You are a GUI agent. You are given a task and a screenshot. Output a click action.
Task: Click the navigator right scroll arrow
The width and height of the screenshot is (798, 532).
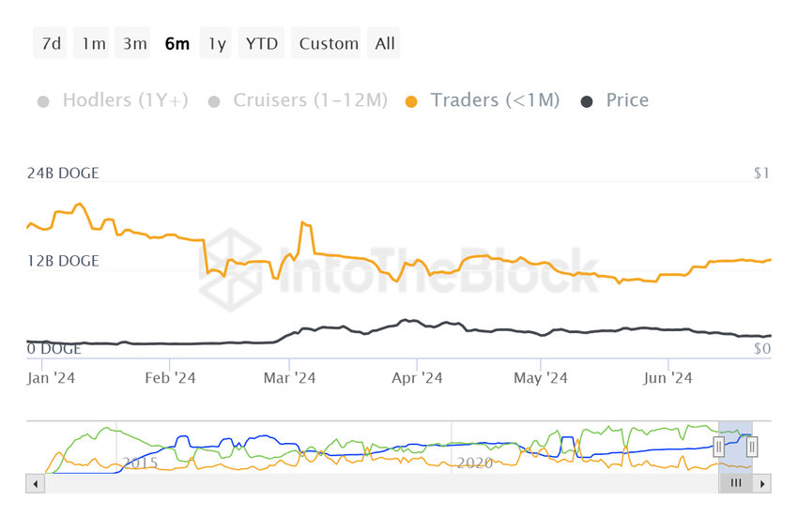[x=762, y=484]
